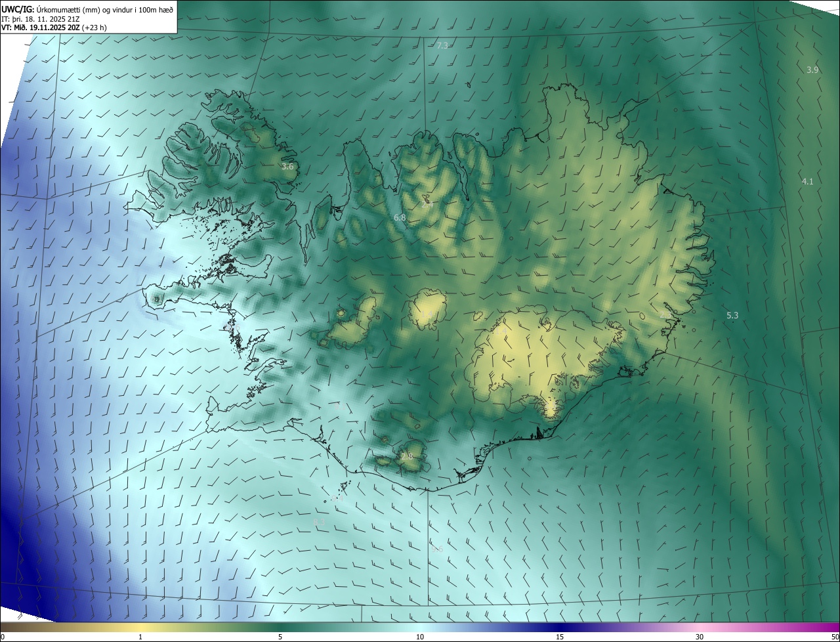This screenshot has width=840, height=642.
Task: Click the 50 tick on color scale
Action: tap(835, 637)
